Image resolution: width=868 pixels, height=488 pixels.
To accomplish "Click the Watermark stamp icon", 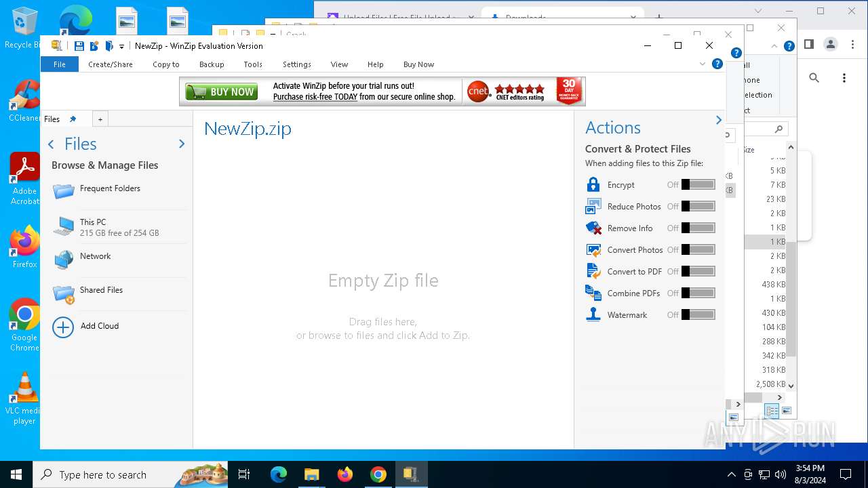I will (x=593, y=314).
